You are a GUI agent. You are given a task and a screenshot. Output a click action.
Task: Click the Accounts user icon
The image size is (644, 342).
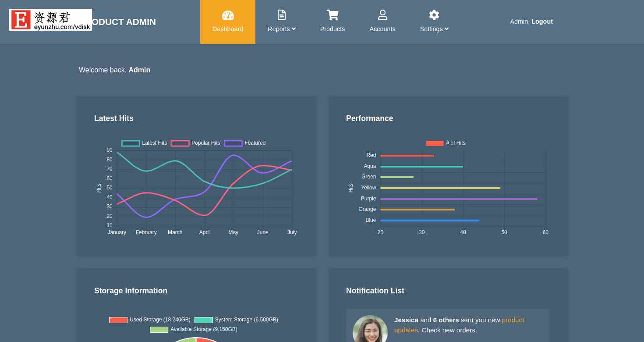click(382, 15)
